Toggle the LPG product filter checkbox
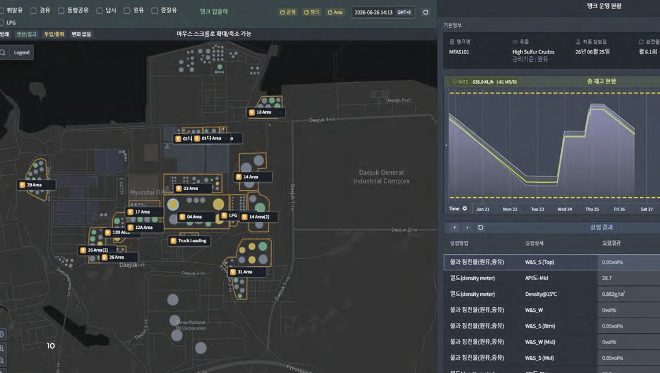 point(1,22)
